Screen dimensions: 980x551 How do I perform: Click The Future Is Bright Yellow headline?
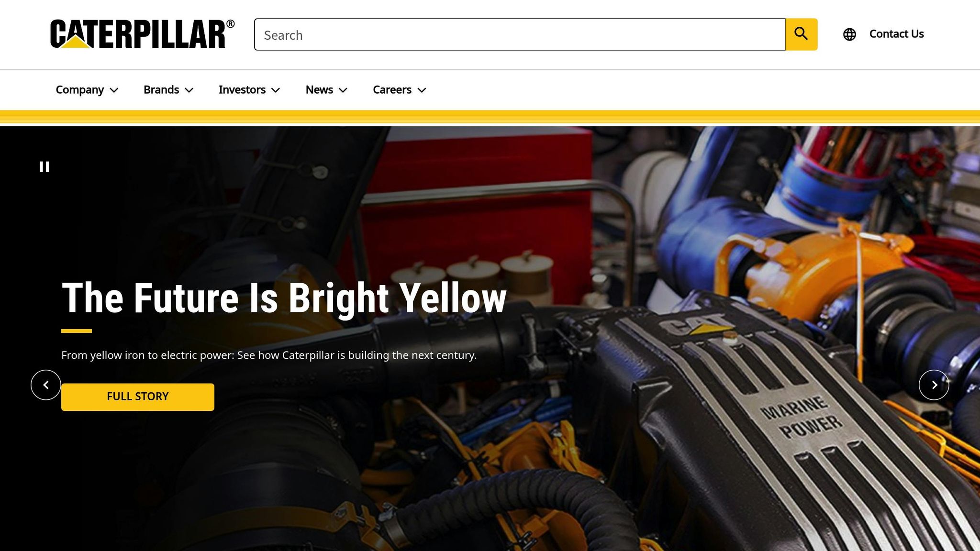coord(284,298)
